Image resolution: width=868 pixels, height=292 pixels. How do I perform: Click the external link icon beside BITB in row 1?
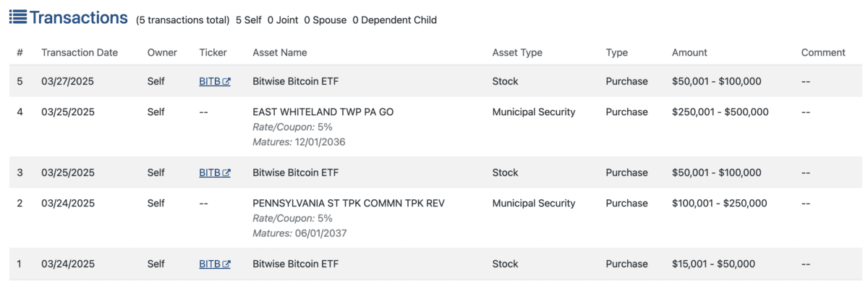(226, 264)
